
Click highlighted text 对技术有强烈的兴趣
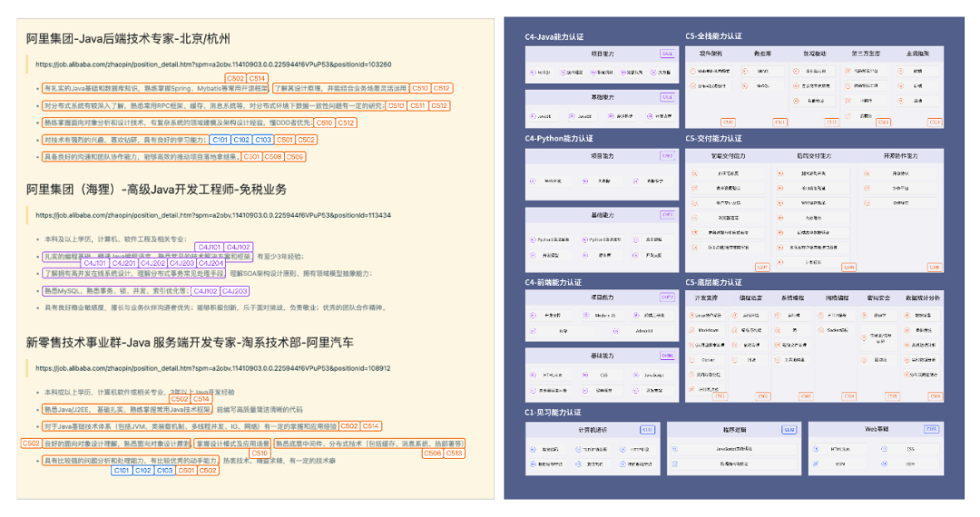(124, 140)
